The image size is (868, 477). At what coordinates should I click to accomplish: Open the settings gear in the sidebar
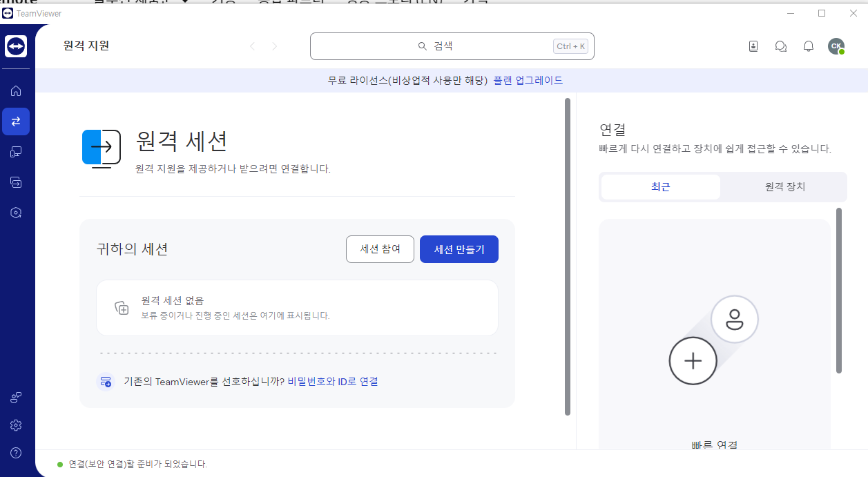tap(15, 425)
